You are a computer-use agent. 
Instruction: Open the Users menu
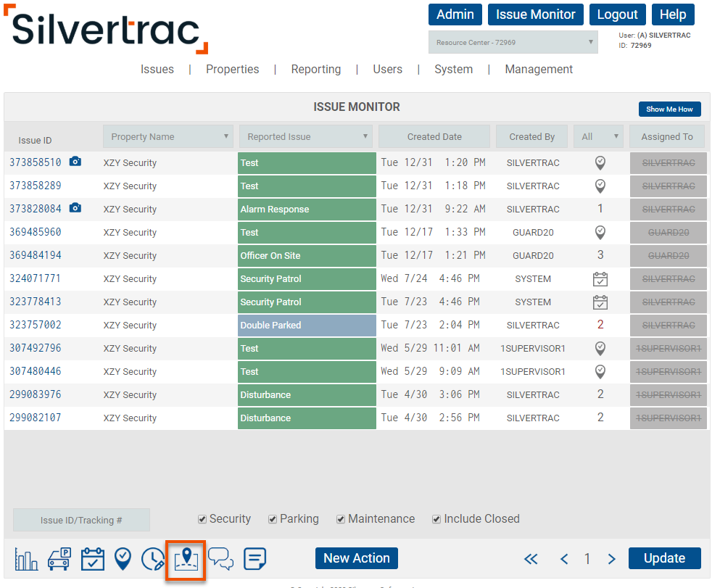click(x=387, y=70)
